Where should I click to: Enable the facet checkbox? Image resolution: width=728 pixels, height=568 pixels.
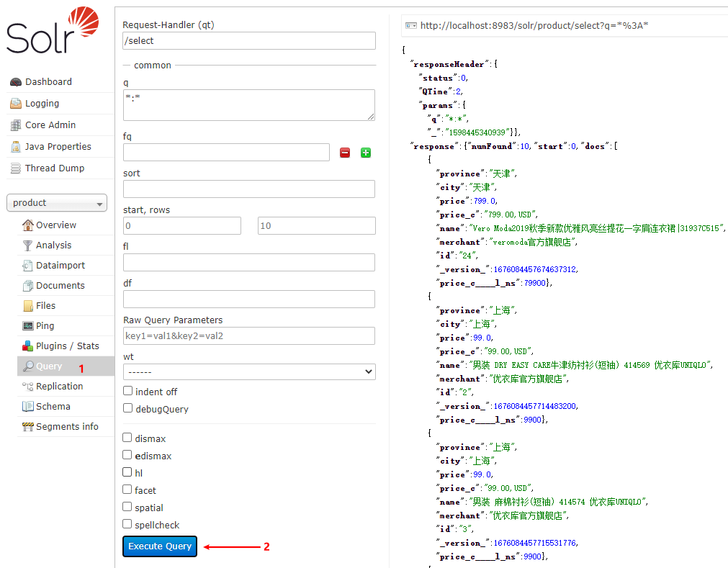[127, 490]
